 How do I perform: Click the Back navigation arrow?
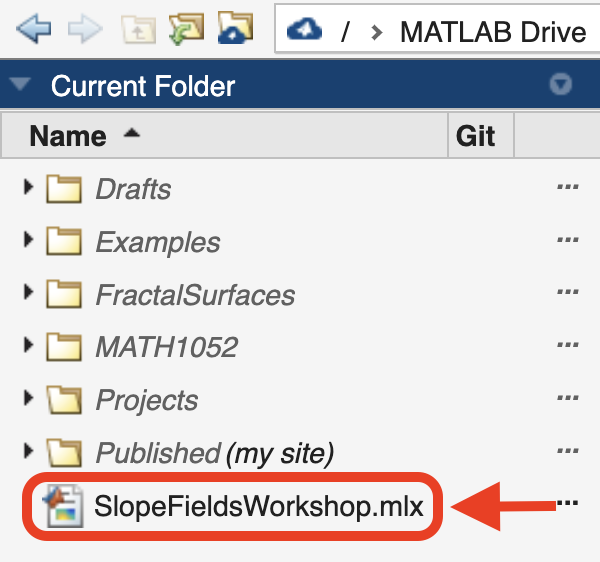[x=34, y=29]
